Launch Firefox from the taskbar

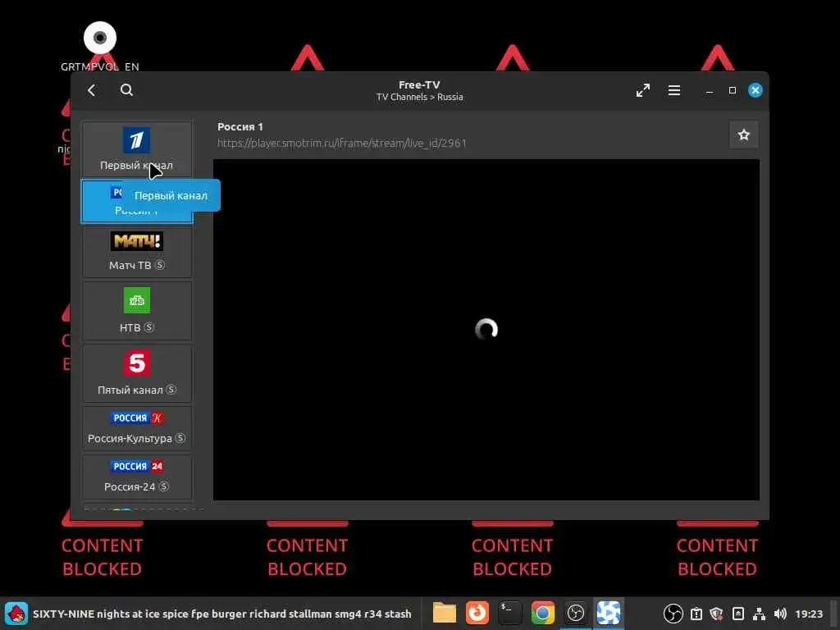point(477,613)
